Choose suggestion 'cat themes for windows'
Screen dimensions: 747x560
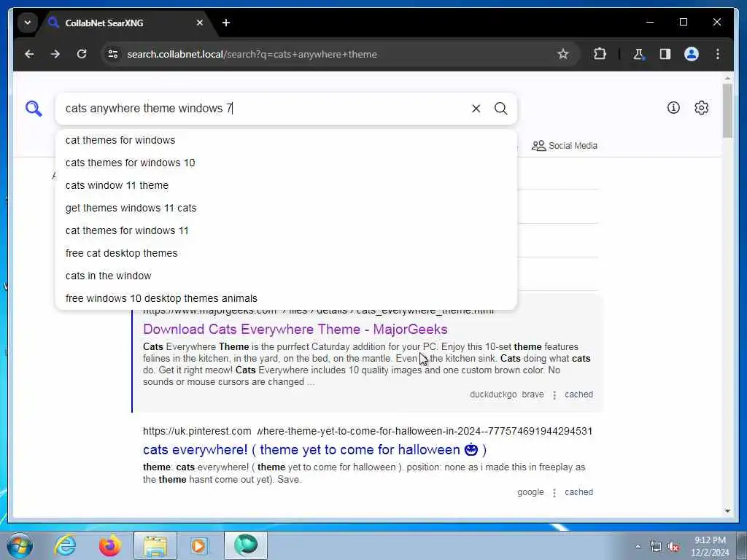tap(286, 140)
